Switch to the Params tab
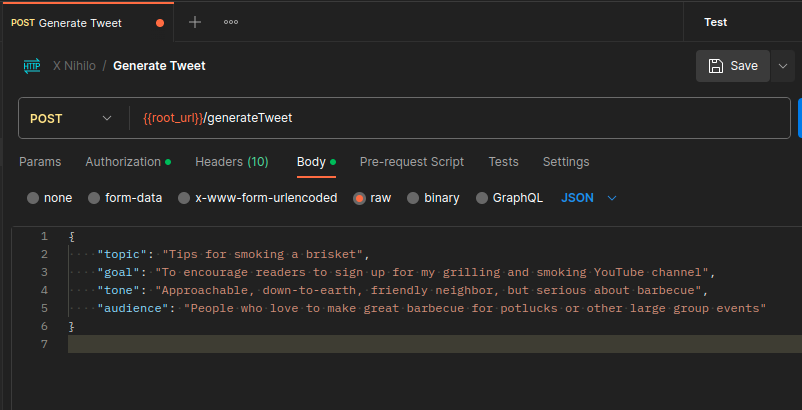The image size is (802, 410). click(40, 162)
